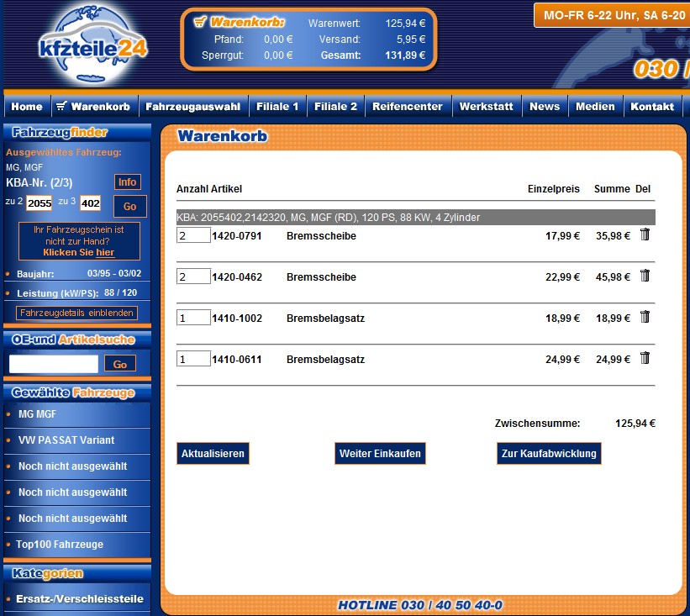Remove item 1420-0462 using trash icon
The width and height of the screenshot is (690, 616).
(x=645, y=276)
